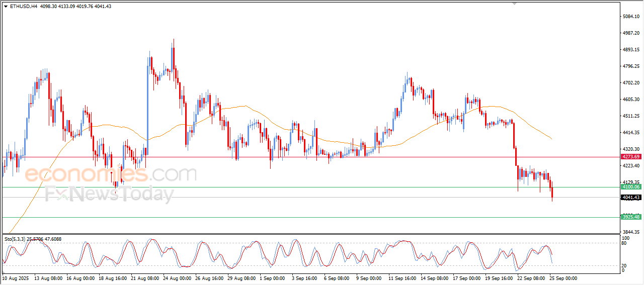Select the red 4273.69 price level tag
This screenshot has width=644, height=285.
point(631,157)
